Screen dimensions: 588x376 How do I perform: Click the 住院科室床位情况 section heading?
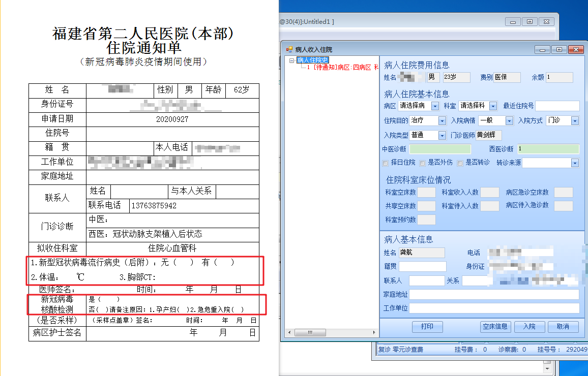(419, 180)
